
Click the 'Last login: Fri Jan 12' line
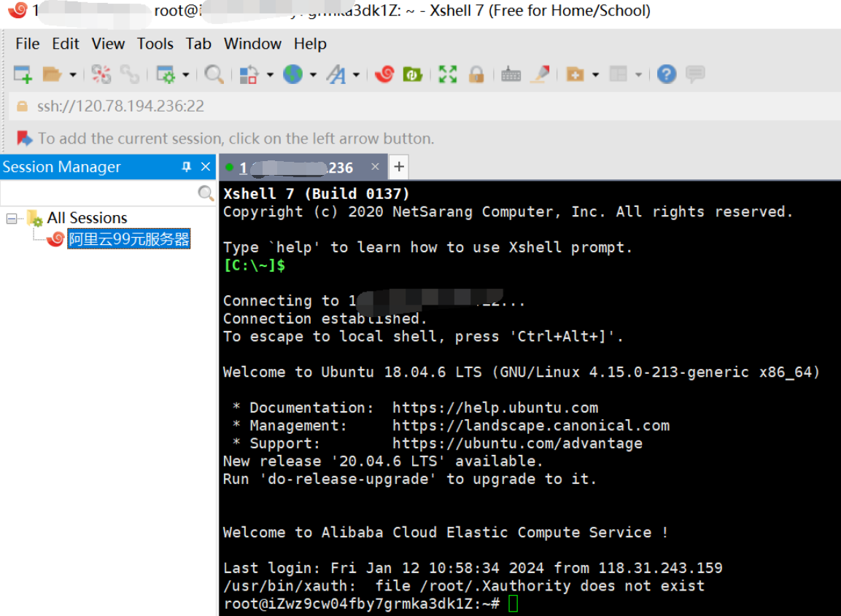point(473,568)
